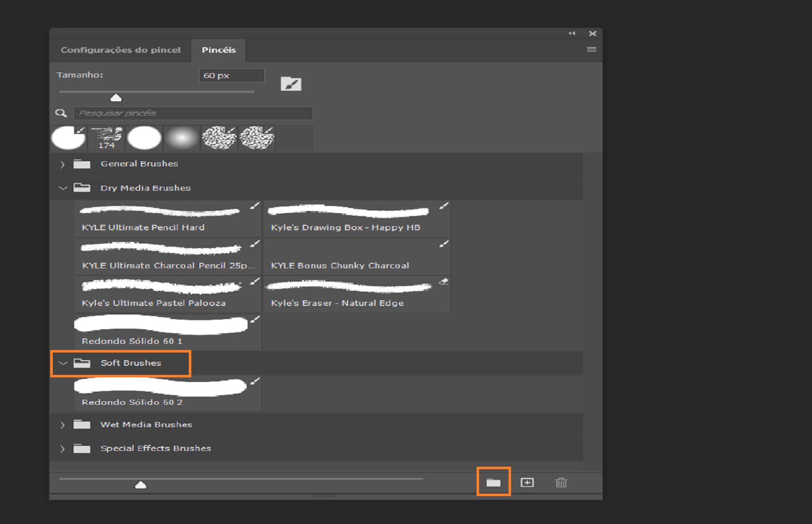Choose Redondo Sólido 60 2 brush
Viewport: 812px width, 524px height.
(168, 394)
